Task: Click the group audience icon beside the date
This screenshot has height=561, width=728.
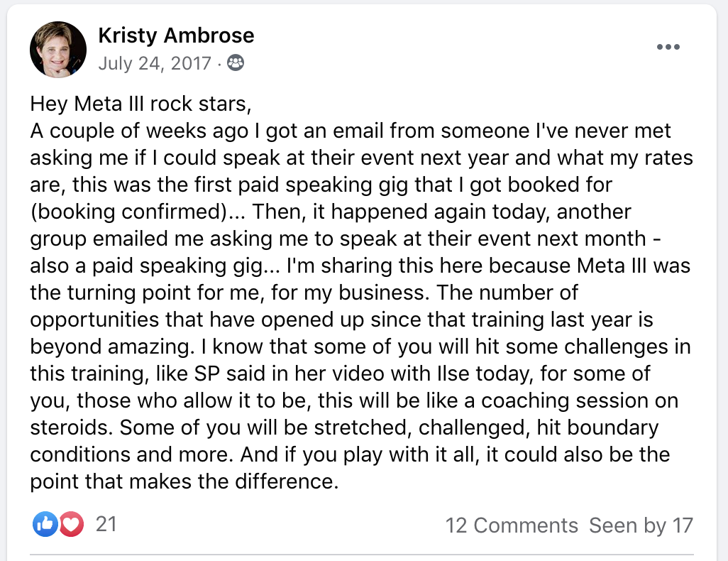Action: [x=236, y=62]
